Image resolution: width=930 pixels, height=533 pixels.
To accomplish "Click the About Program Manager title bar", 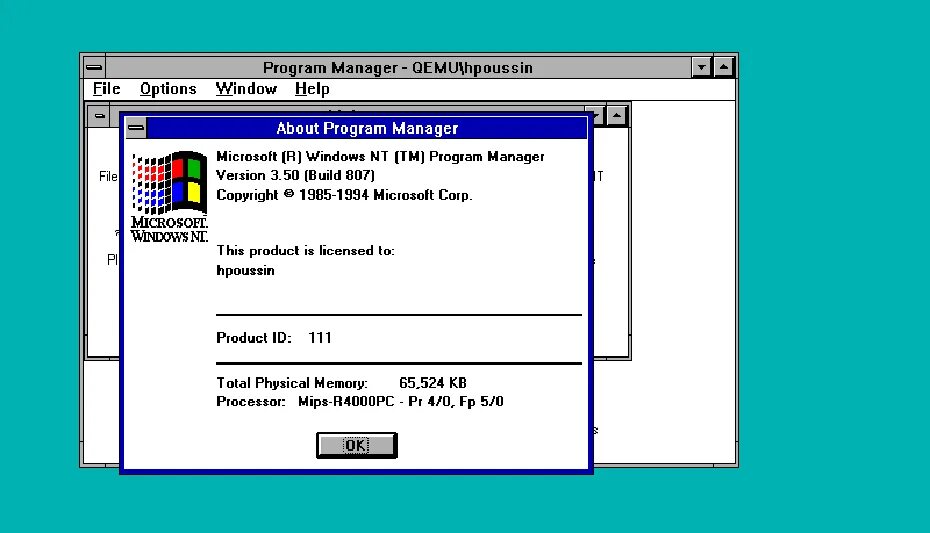I will click(x=367, y=128).
